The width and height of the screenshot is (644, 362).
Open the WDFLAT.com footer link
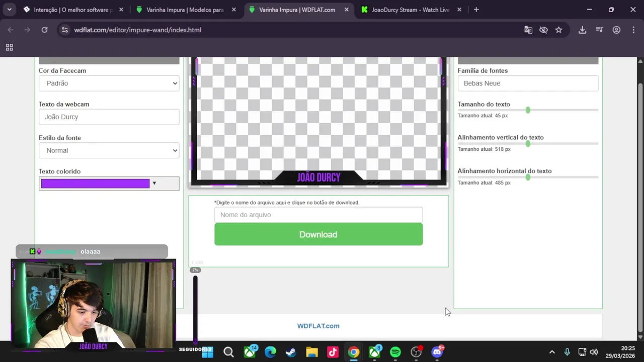[x=318, y=326]
